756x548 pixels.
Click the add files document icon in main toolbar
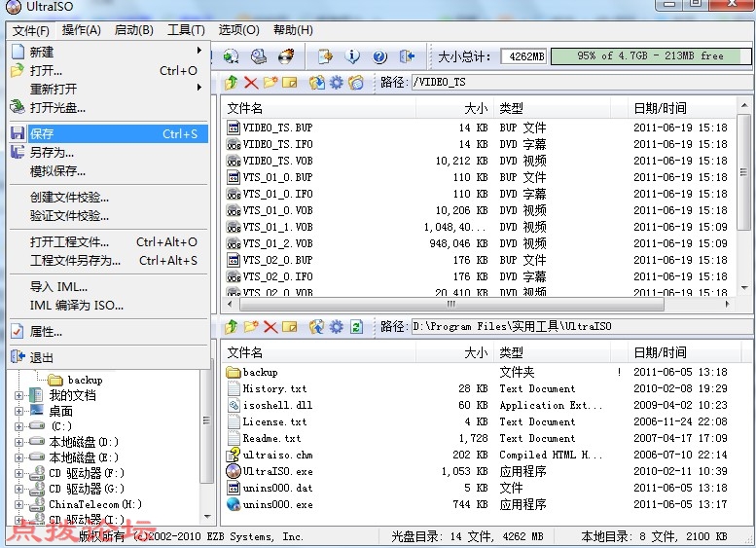(325, 56)
